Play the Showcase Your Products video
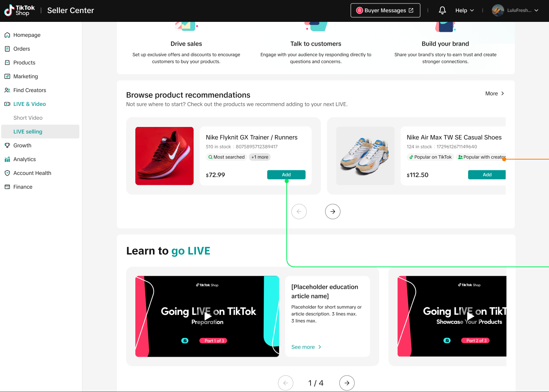The height and width of the screenshot is (392, 549). point(470,316)
